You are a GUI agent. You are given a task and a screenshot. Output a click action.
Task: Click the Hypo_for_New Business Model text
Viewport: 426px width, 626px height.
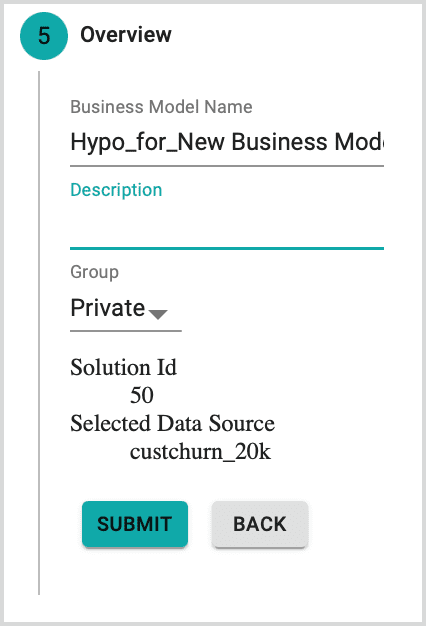click(x=227, y=142)
